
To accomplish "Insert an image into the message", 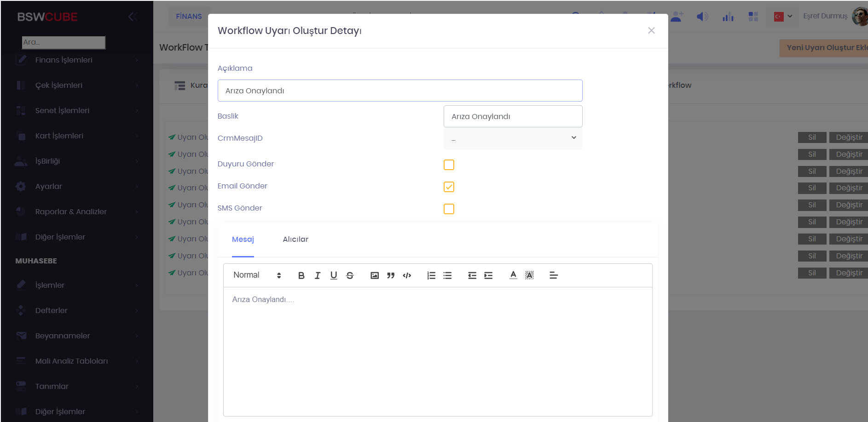I will (x=375, y=275).
